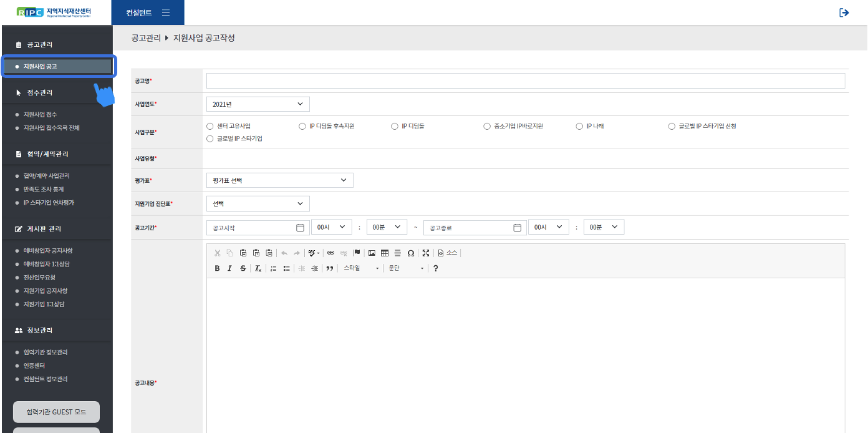This screenshot has height=433, width=868.
Task: Toggle bold formatting in the editor
Action: point(217,268)
